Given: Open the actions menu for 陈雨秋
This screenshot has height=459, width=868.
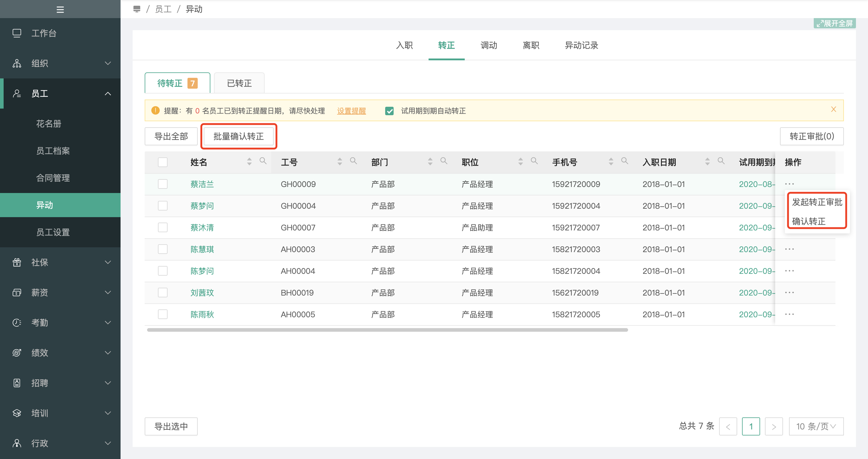Looking at the screenshot, I should point(789,314).
